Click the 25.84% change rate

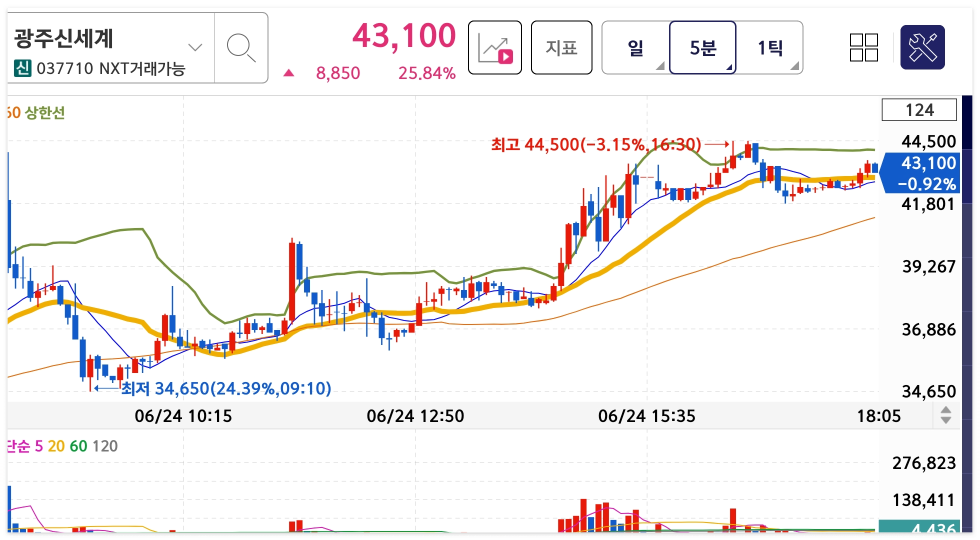click(427, 73)
